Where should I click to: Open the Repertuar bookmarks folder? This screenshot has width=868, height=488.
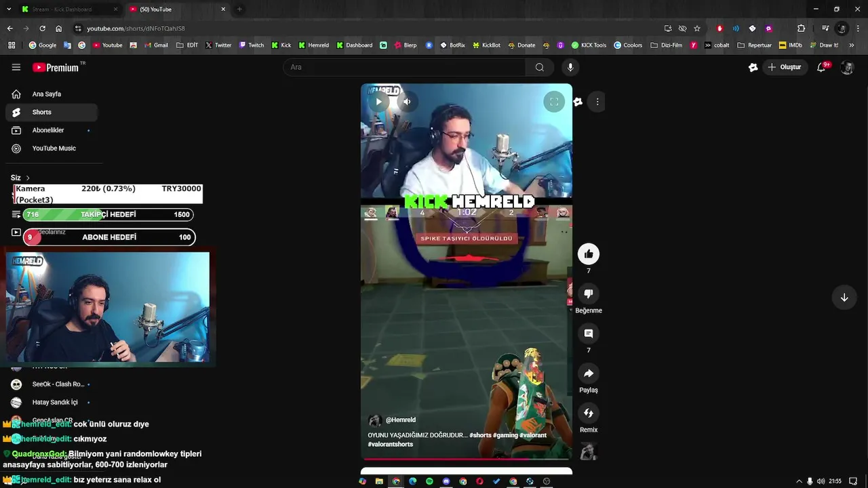pyautogui.click(x=755, y=45)
